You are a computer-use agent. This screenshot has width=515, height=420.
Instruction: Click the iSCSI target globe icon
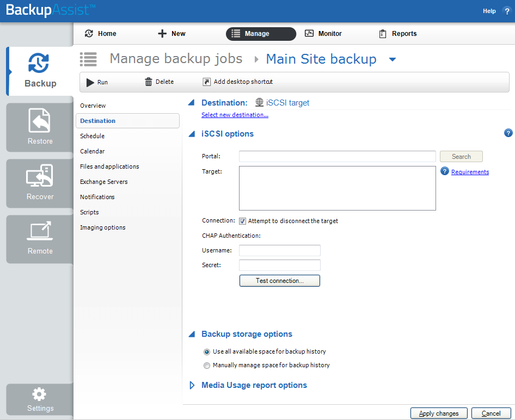[x=259, y=102]
